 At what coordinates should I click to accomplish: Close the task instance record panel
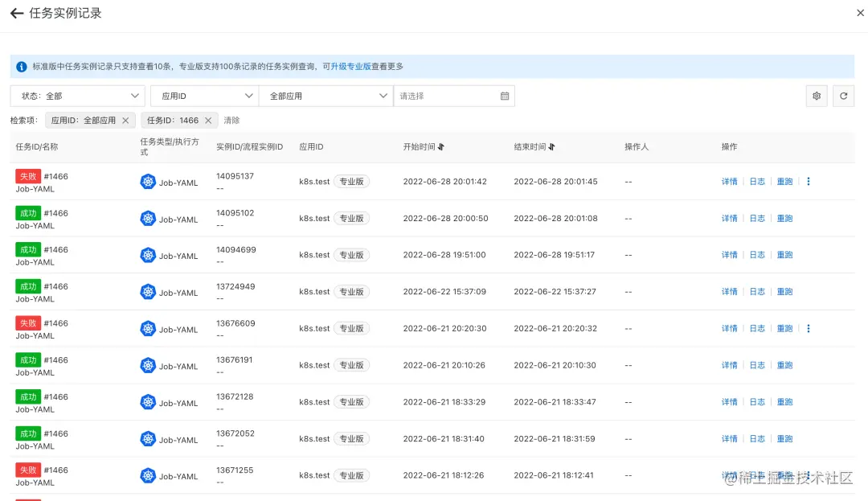[x=860, y=13]
